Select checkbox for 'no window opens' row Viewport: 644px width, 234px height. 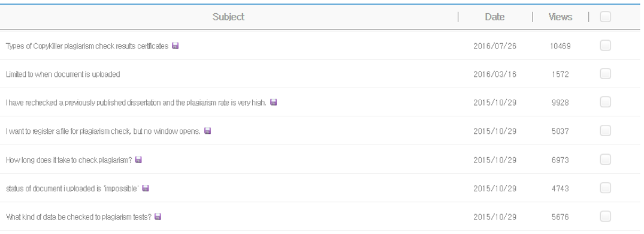tap(605, 131)
